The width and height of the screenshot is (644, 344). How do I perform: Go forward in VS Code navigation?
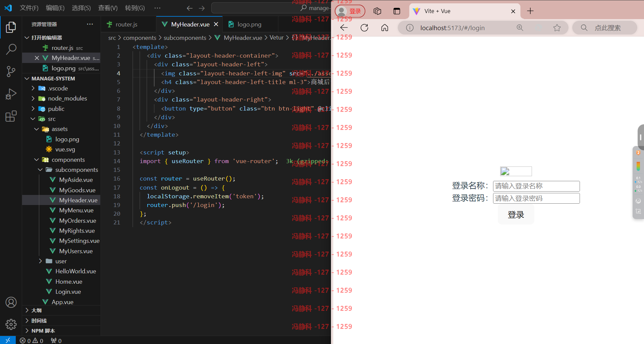click(202, 8)
